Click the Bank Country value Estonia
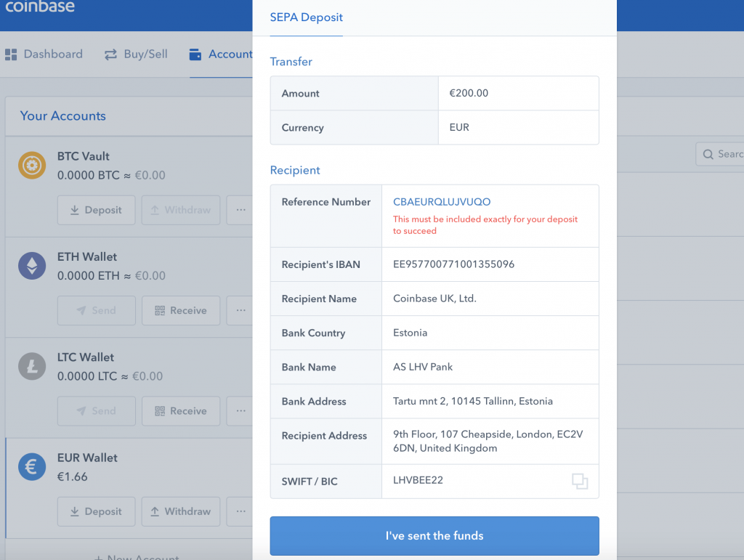 pyautogui.click(x=410, y=333)
